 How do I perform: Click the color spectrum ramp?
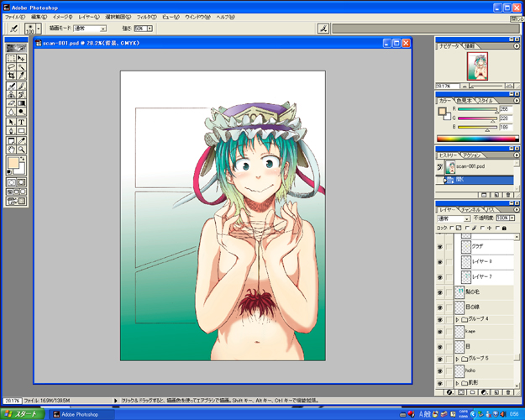pyautogui.click(x=477, y=139)
